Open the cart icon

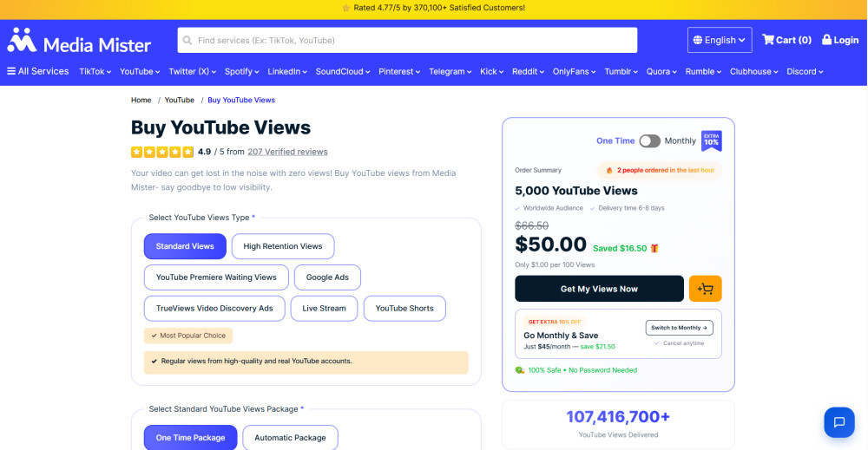click(768, 40)
